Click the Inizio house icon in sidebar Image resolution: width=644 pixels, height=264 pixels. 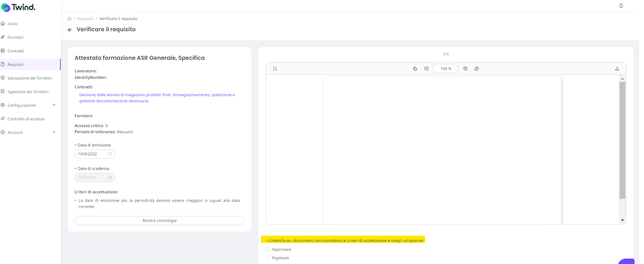pyautogui.click(x=3, y=24)
